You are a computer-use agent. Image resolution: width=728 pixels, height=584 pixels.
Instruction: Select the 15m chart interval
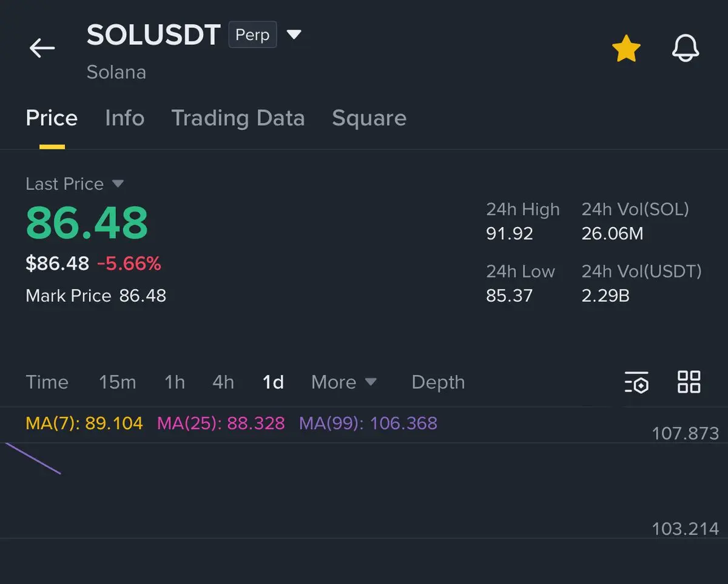pyautogui.click(x=117, y=382)
